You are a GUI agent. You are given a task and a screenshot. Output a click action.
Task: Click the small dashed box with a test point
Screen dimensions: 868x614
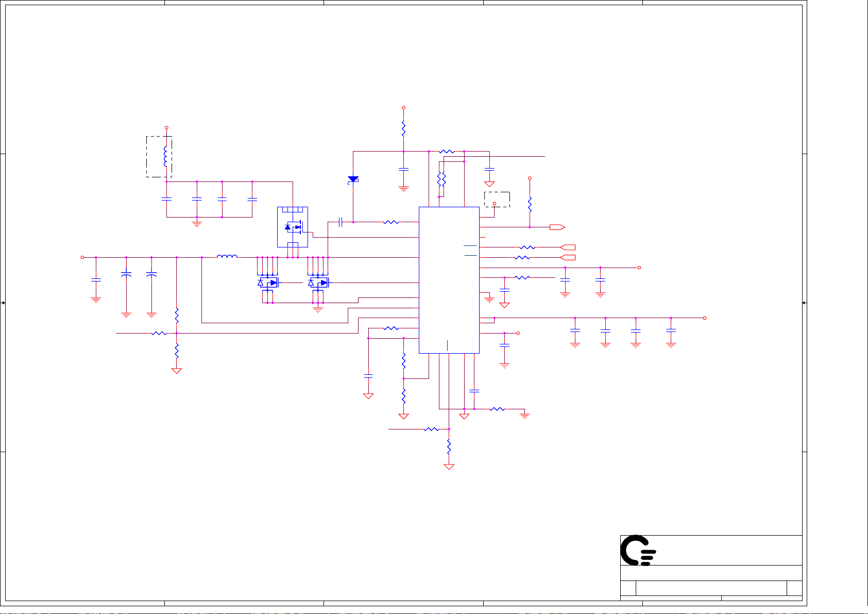tap(497, 200)
